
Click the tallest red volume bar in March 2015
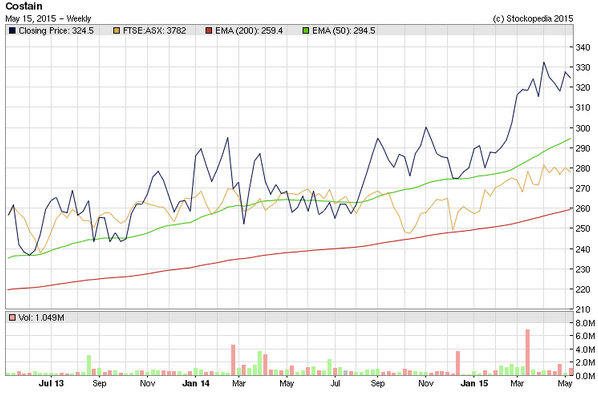click(528, 352)
